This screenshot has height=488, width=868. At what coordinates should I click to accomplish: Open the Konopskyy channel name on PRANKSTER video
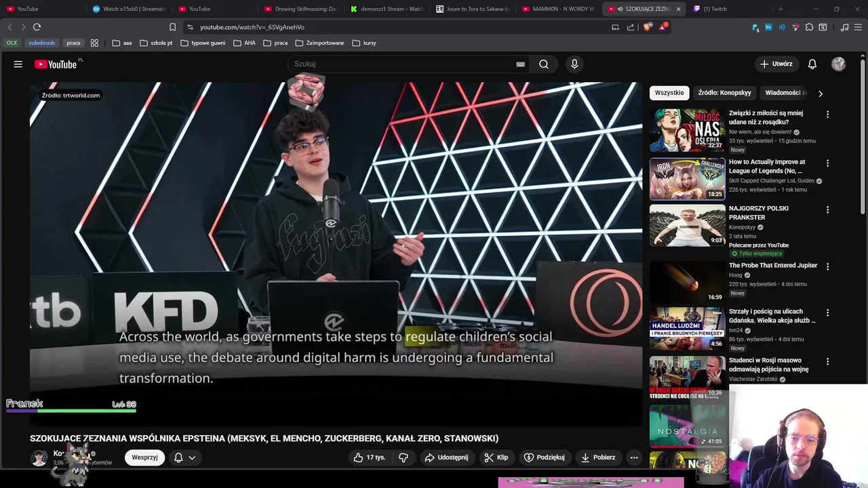pos(742,228)
